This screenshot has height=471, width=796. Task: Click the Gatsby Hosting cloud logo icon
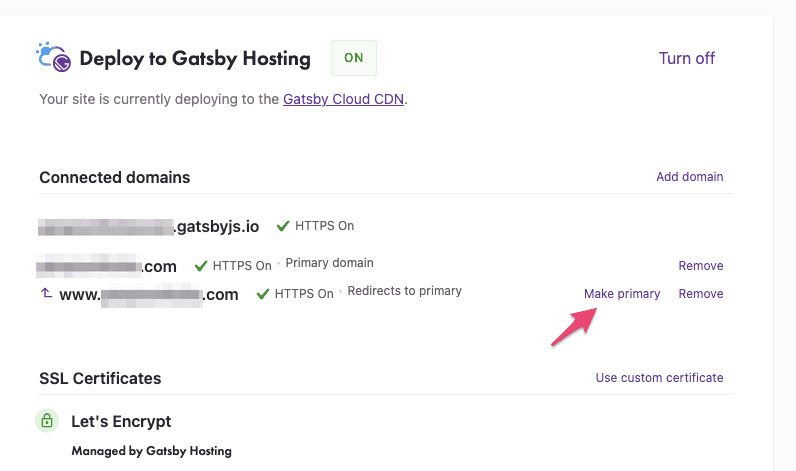(x=53, y=58)
